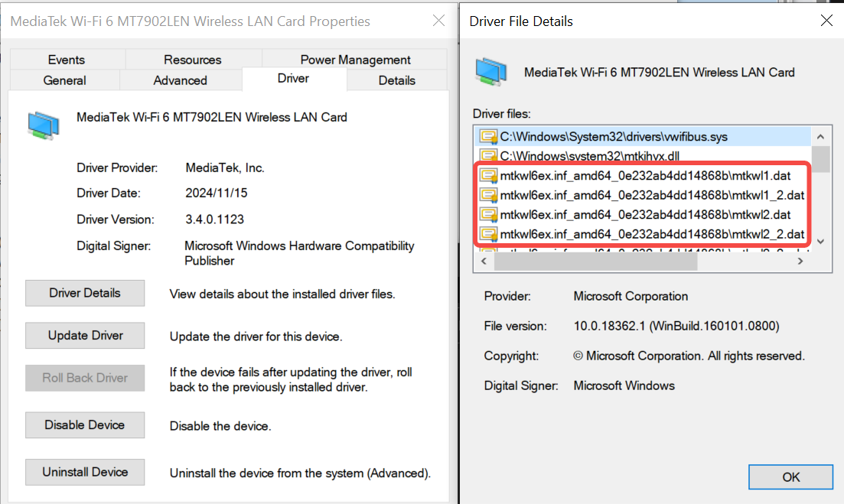Select the mtkwl1_2.dat driver file
The width and height of the screenshot is (844, 504).
[x=644, y=195]
